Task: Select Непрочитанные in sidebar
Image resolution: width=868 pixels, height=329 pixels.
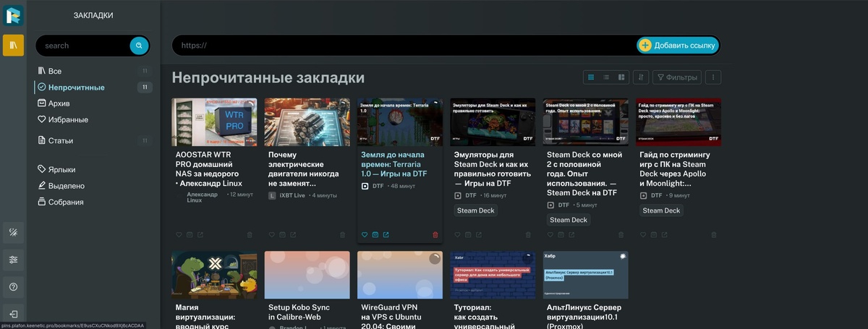Action: (x=93, y=87)
